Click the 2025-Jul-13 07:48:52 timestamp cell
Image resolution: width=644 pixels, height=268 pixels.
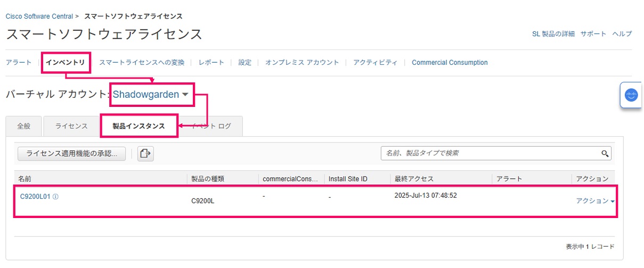(426, 195)
